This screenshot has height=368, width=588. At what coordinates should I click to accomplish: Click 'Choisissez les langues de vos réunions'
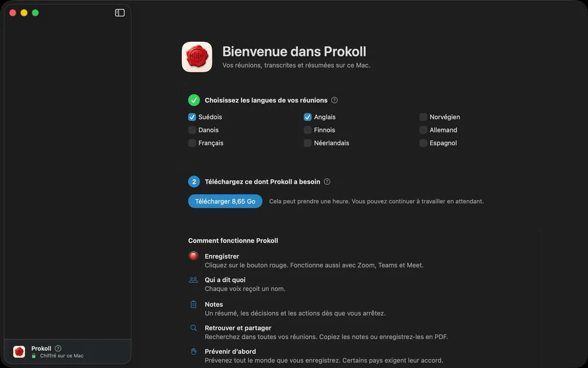(266, 100)
